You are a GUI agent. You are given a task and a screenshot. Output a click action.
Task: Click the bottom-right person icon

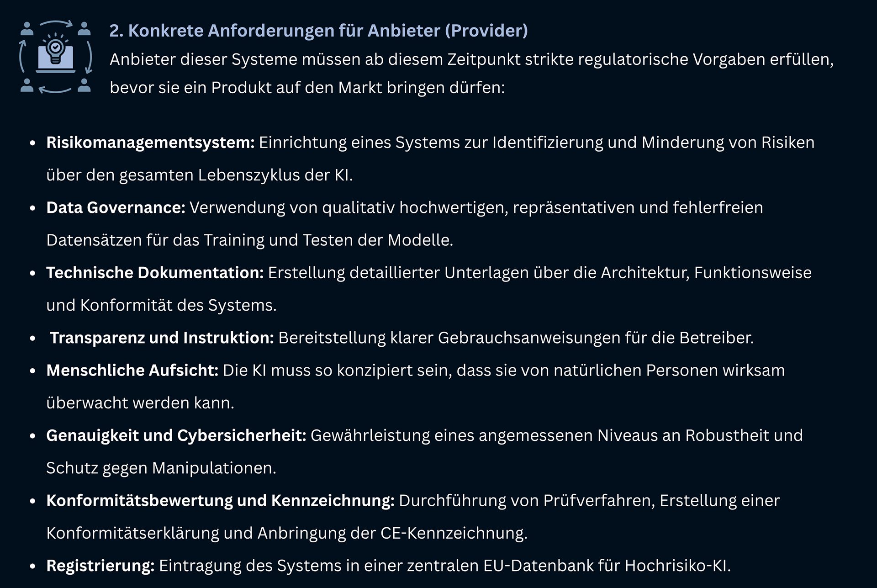[x=84, y=85]
